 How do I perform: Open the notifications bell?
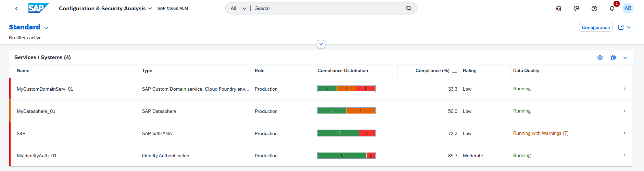coord(612,9)
